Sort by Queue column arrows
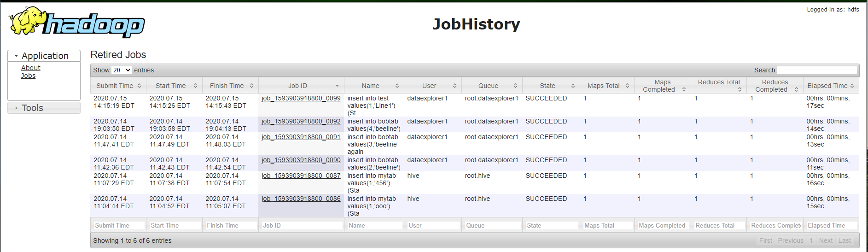 pyautogui.click(x=515, y=86)
